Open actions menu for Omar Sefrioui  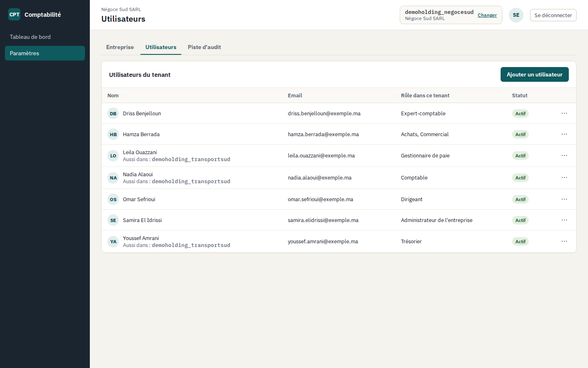564,199
